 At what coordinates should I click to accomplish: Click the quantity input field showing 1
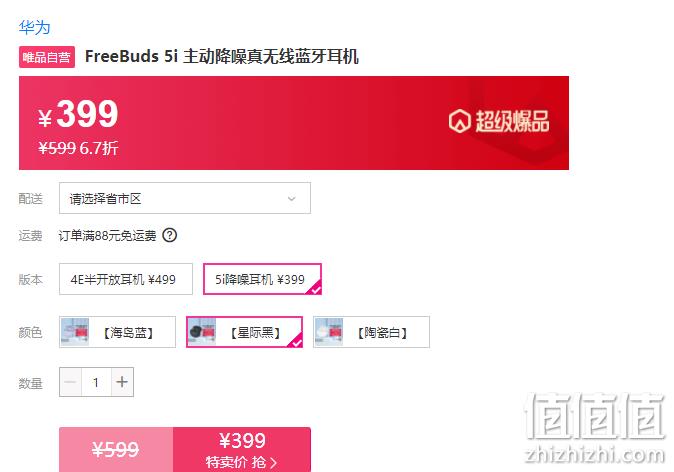[96, 382]
